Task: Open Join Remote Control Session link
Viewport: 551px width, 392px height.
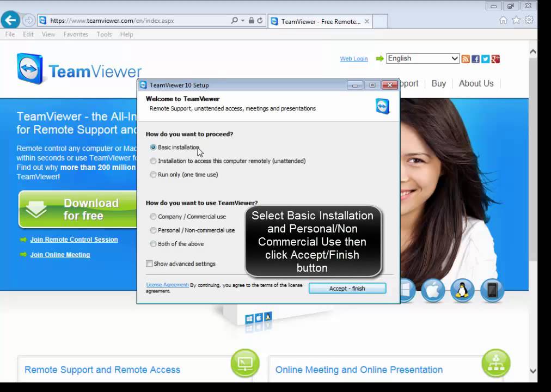Action: pyautogui.click(x=74, y=240)
